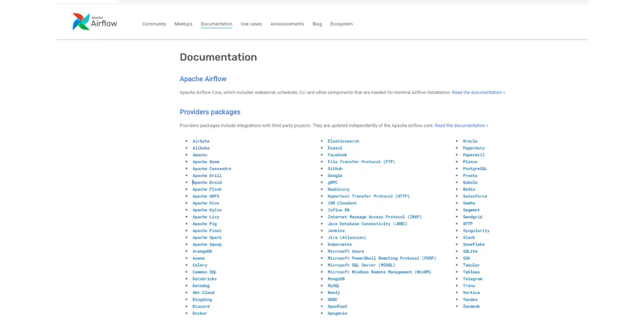
Task: Select Apache Livy provider
Action: point(206,217)
